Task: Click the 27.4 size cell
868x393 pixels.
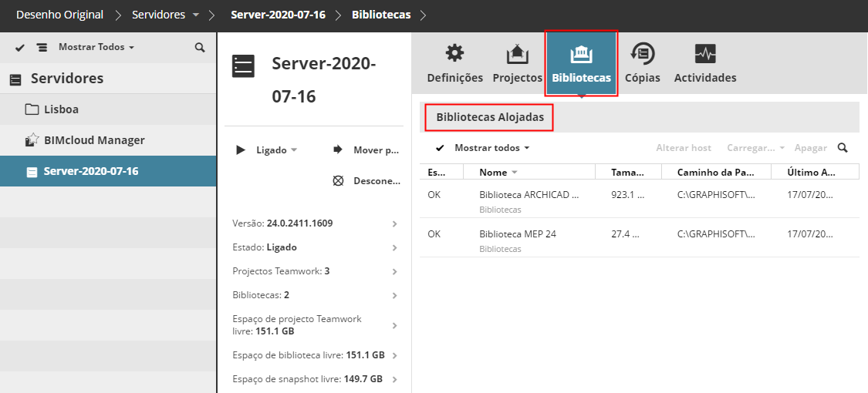Action: pyautogui.click(x=626, y=233)
